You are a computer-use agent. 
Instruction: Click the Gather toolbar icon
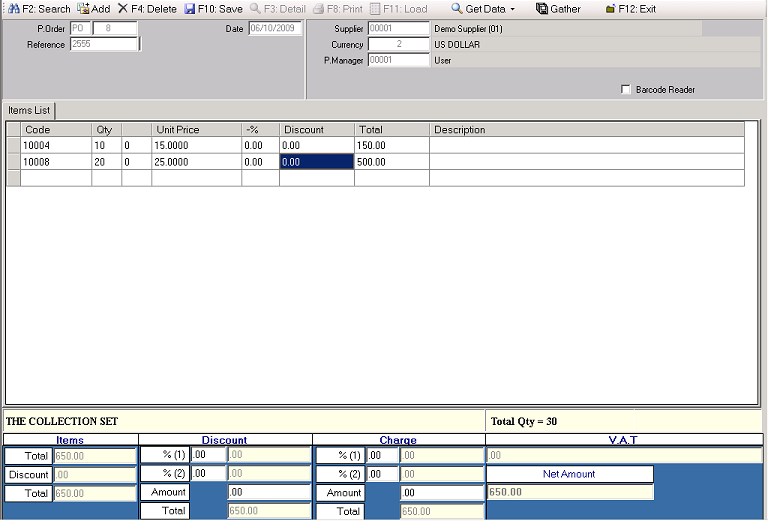(x=541, y=9)
